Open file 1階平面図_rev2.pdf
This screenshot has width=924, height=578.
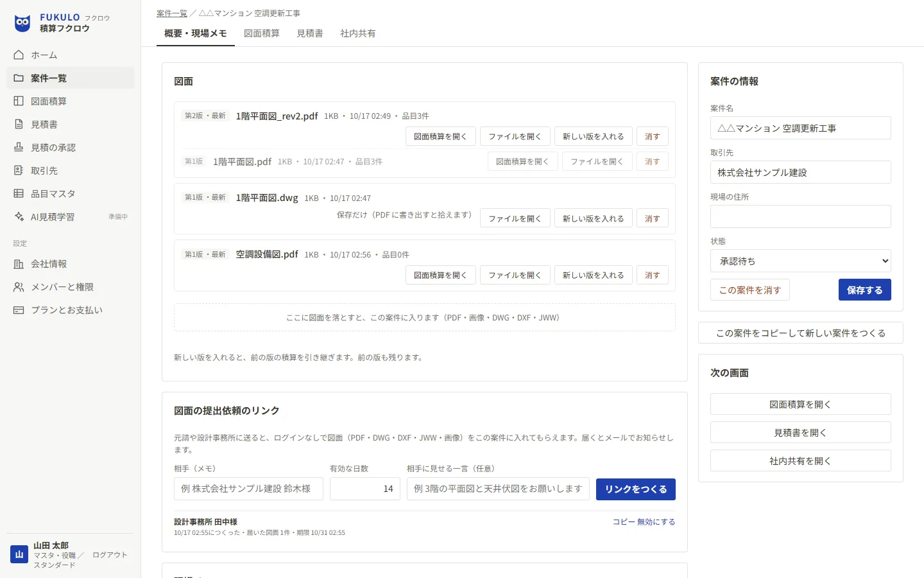tap(515, 136)
